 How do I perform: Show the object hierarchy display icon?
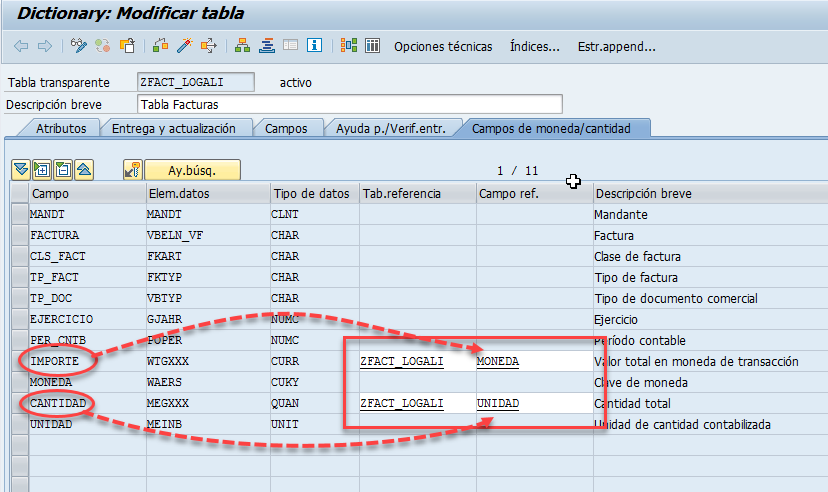click(x=242, y=45)
